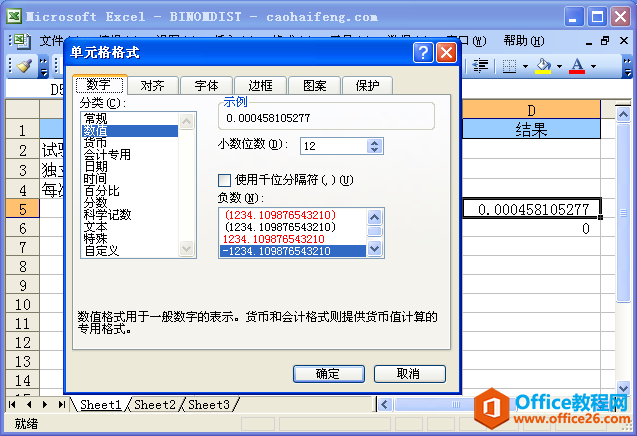
Task: Click the worksheet's vertical scroll-up arrow
Action: 623,114
